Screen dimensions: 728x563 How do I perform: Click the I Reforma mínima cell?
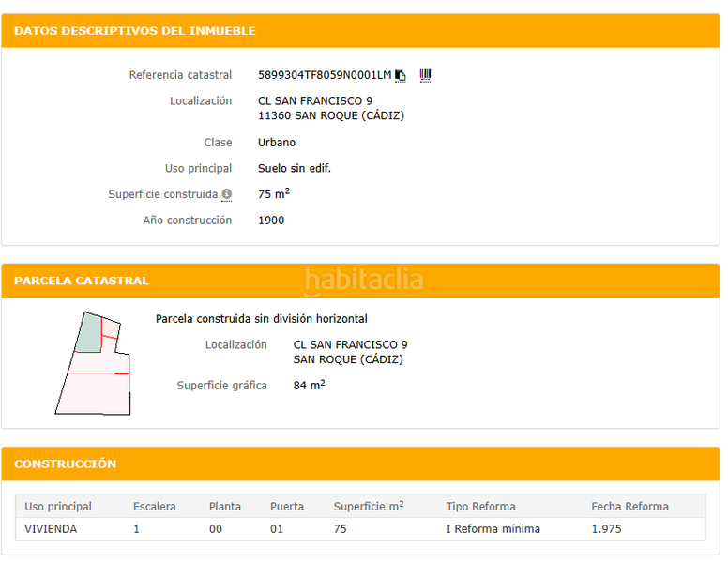click(x=493, y=529)
